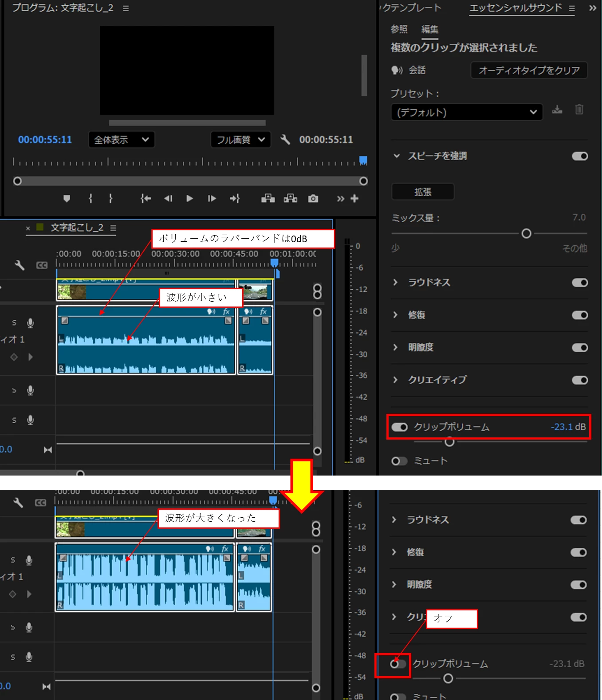This screenshot has width=602, height=700.
Task: Click Go to Out point icon
Action: pos(235,198)
